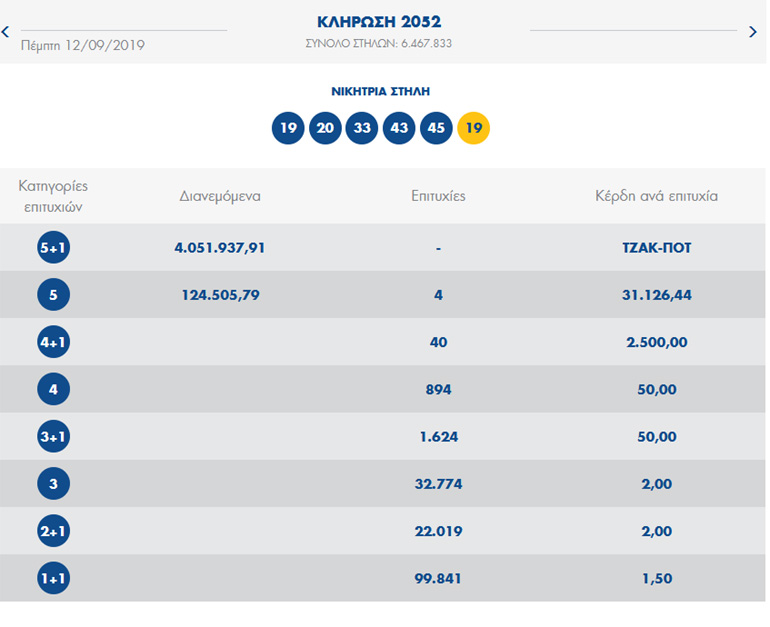Select the Επιτυχίες column header
Screen dimensions: 770x627
click(x=438, y=196)
